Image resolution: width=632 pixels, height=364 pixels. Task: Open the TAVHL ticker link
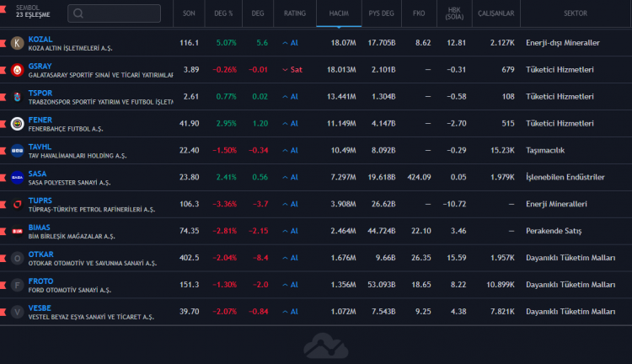pyautogui.click(x=40, y=147)
